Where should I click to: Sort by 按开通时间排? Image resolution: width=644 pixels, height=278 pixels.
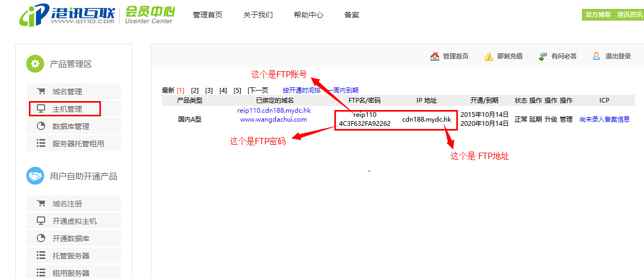tap(302, 91)
